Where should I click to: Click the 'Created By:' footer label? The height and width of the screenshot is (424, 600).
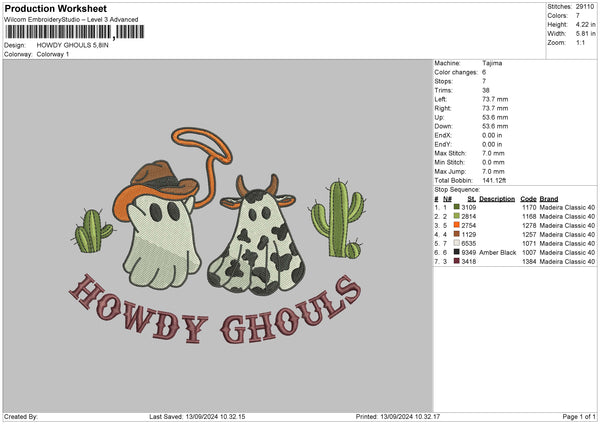pyautogui.click(x=21, y=416)
